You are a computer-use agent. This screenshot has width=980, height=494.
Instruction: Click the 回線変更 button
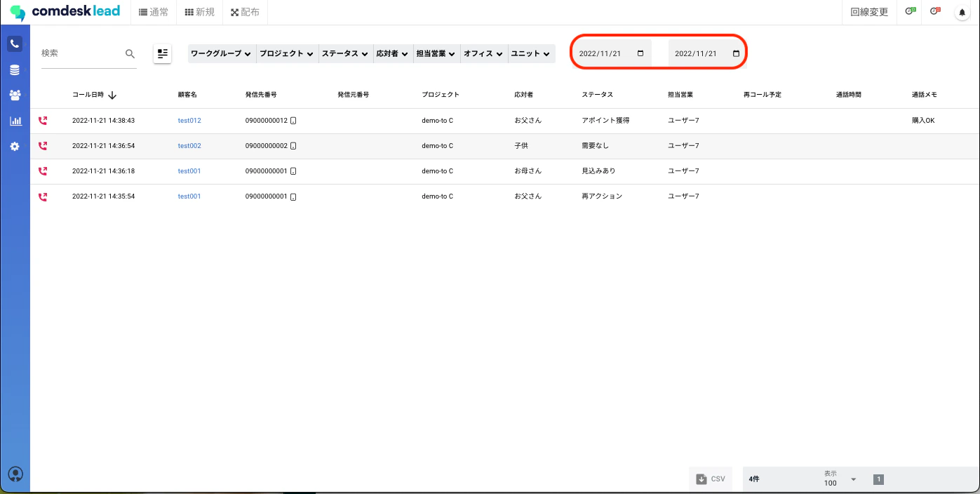[869, 12]
